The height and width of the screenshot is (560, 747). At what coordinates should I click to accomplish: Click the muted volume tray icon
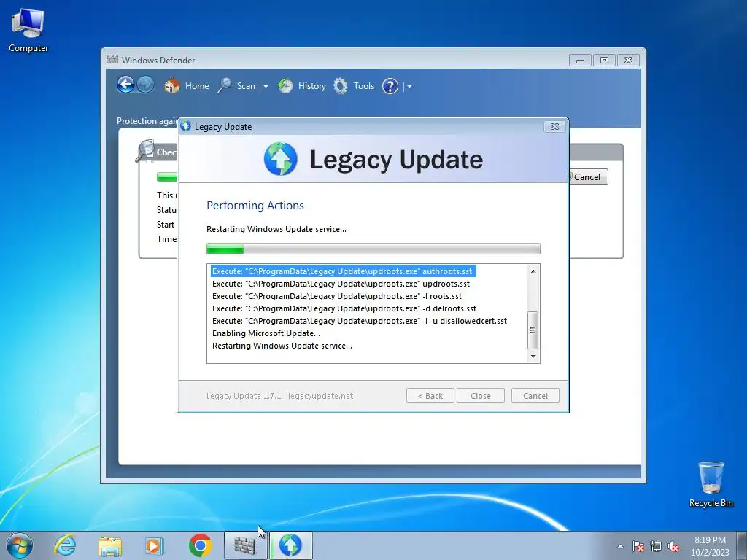pos(673,546)
